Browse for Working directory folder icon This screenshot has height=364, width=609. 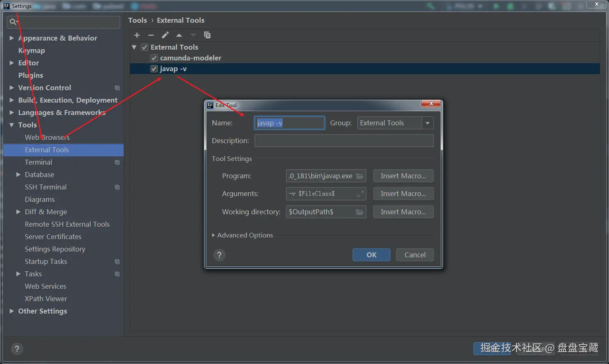[360, 212]
